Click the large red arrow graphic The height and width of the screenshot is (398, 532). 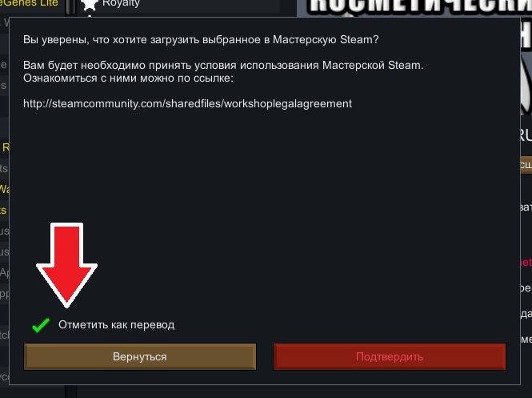coord(67,265)
